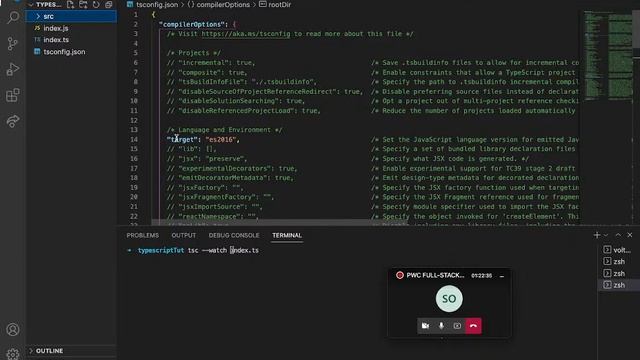Click rootDir in the breadcrumb
The height and width of the screenshot is (360, 640).
coord(280,5)
